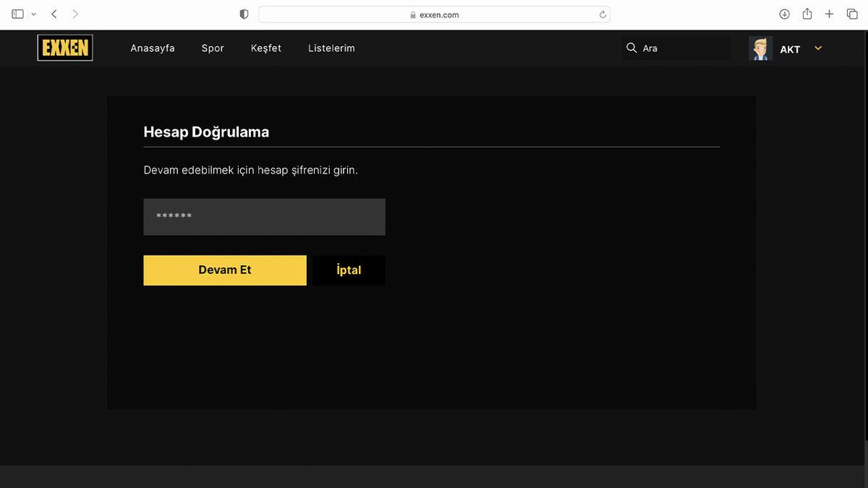This screenshot has width=868, height=488.
Task: Open a new browser tab
Action: click(x=830, y=14)
